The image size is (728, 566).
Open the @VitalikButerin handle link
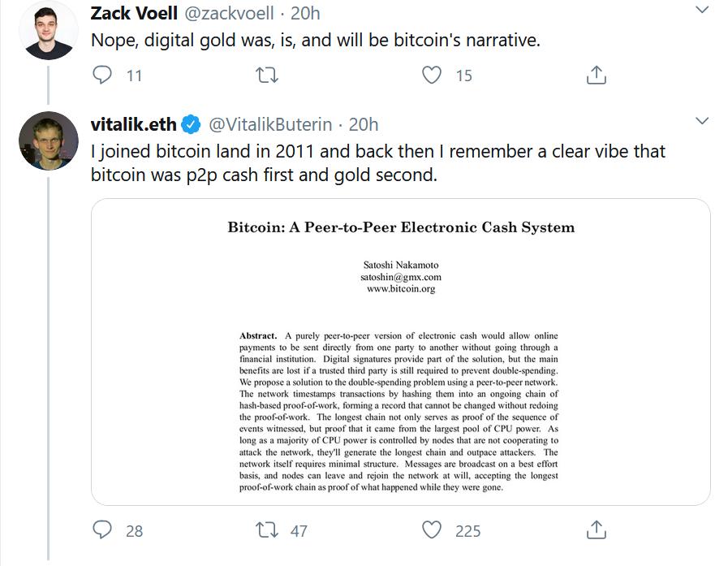270,124
